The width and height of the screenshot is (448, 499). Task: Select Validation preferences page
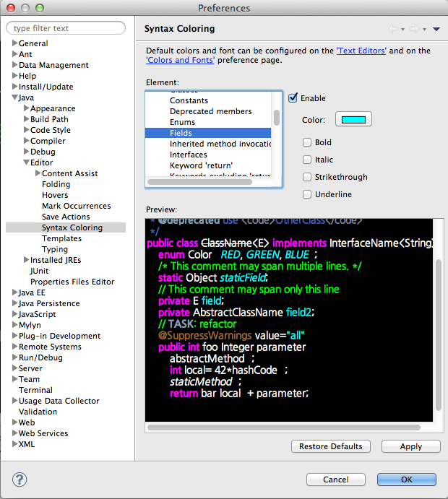(x=38, y=412)
